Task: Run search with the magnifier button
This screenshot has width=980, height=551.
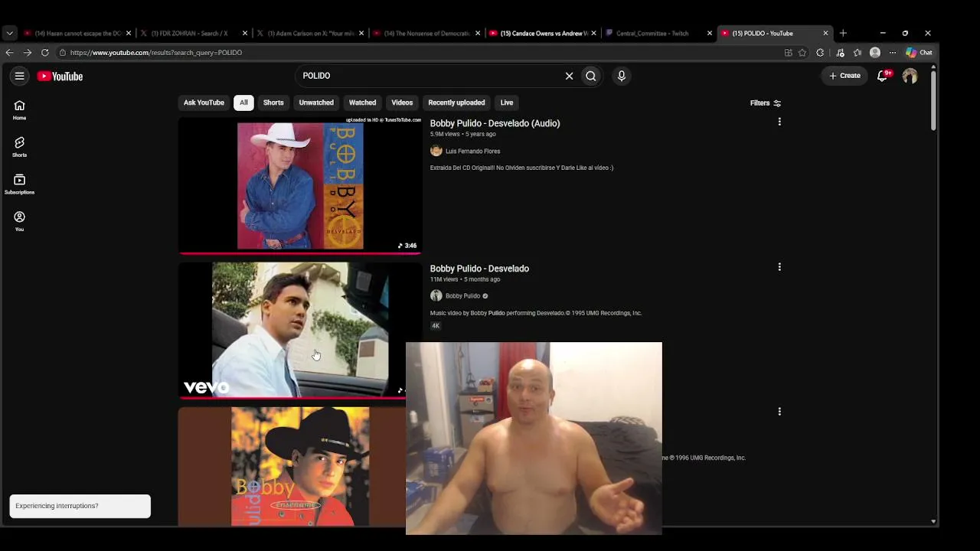Action: (x=590, y=76)
